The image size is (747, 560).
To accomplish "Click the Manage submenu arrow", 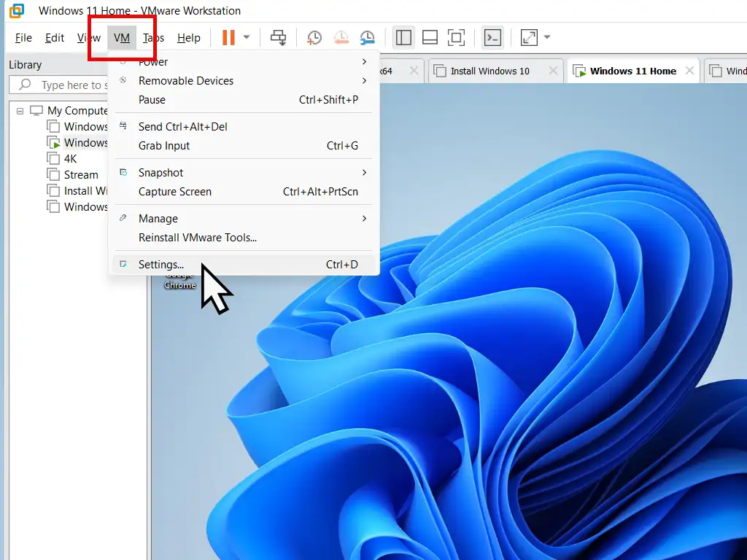I will click(365, 219).
